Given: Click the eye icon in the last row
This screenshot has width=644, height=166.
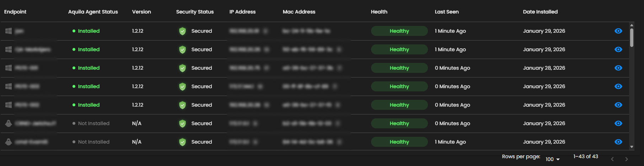Looking at the screenshot, I should pyautogui.click(x=618, y=142).
